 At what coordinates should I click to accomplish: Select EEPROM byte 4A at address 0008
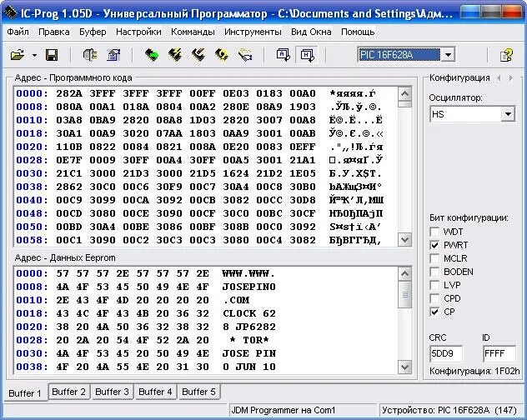(x=63, y=287)
